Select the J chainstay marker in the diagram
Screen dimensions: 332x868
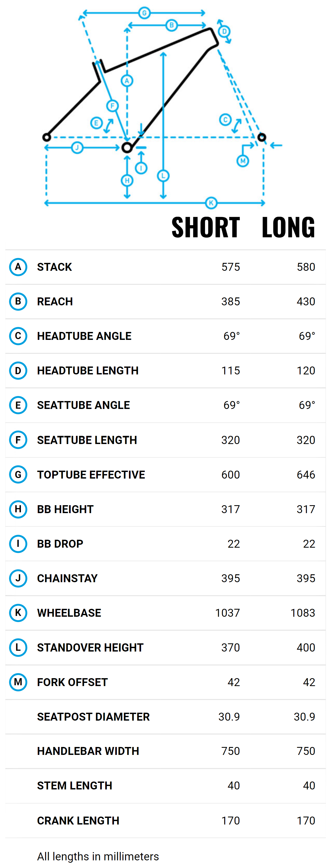click(x=77, y=148)
